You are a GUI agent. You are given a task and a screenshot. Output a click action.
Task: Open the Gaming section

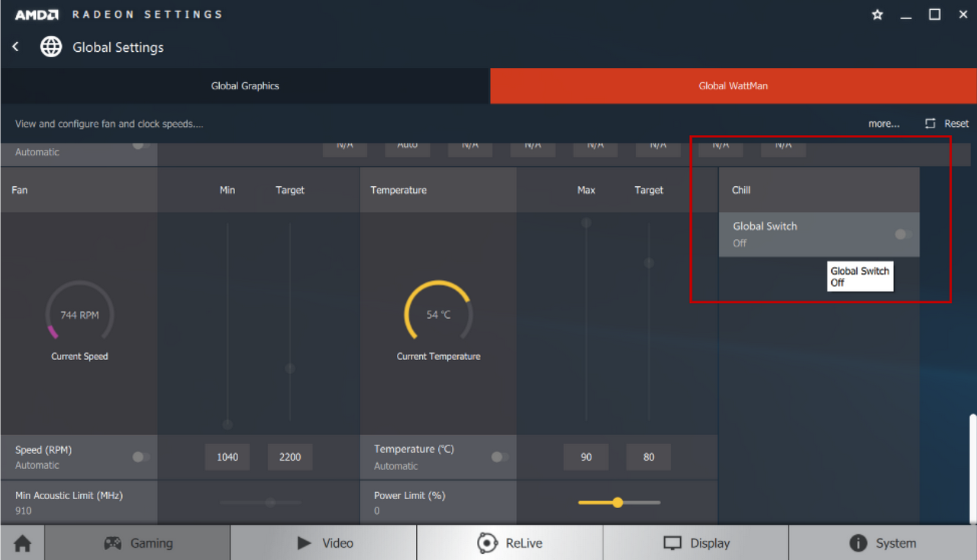[138, 543]
